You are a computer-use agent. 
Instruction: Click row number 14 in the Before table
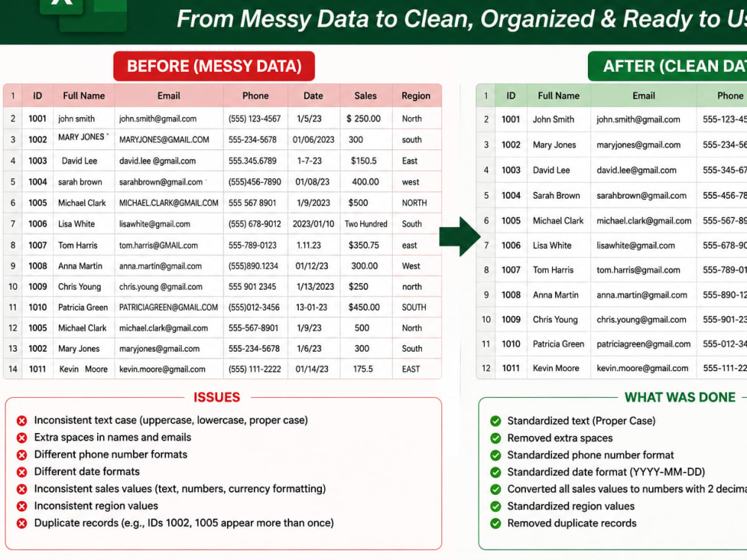[x=13, y=369]
